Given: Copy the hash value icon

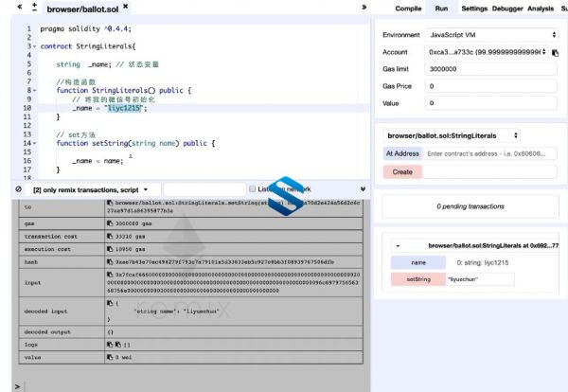Looking at the screenshot, I should [110, 261].
